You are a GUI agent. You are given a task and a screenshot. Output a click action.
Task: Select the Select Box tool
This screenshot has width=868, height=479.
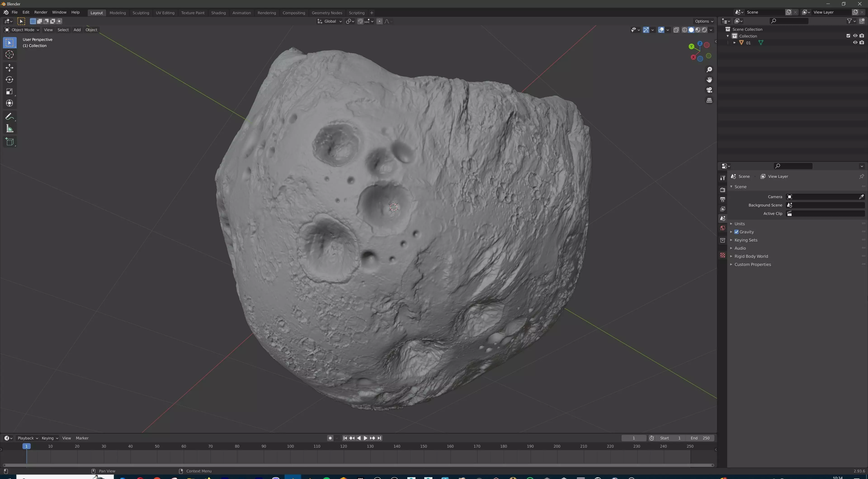[x=9, y=42]
